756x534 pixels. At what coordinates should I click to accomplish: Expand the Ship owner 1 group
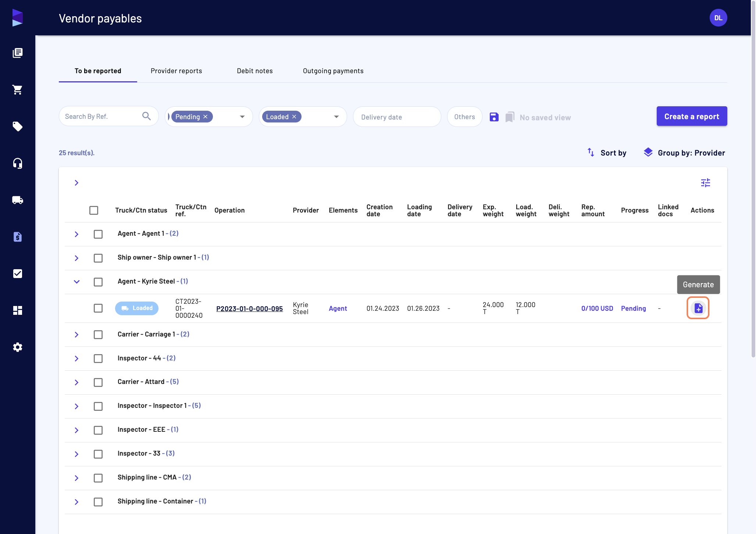coord(76,258)
